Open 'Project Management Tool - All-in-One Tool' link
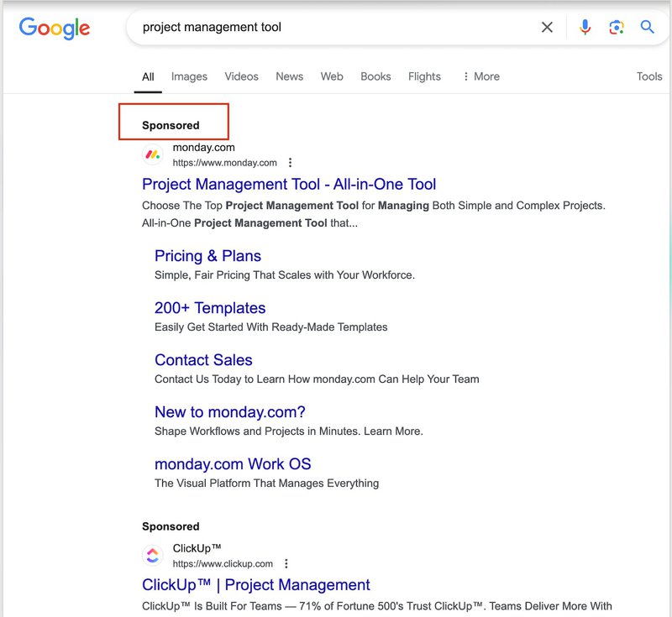 tap(289, 185)
